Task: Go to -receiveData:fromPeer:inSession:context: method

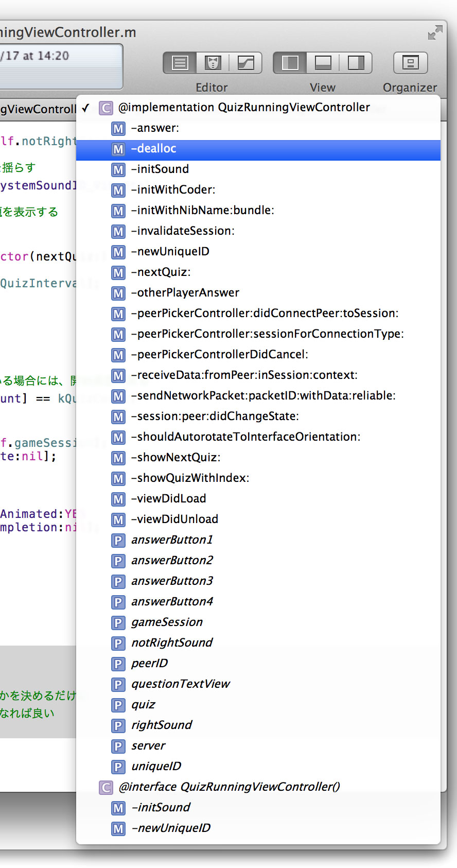Action: [x=258, y=375]
